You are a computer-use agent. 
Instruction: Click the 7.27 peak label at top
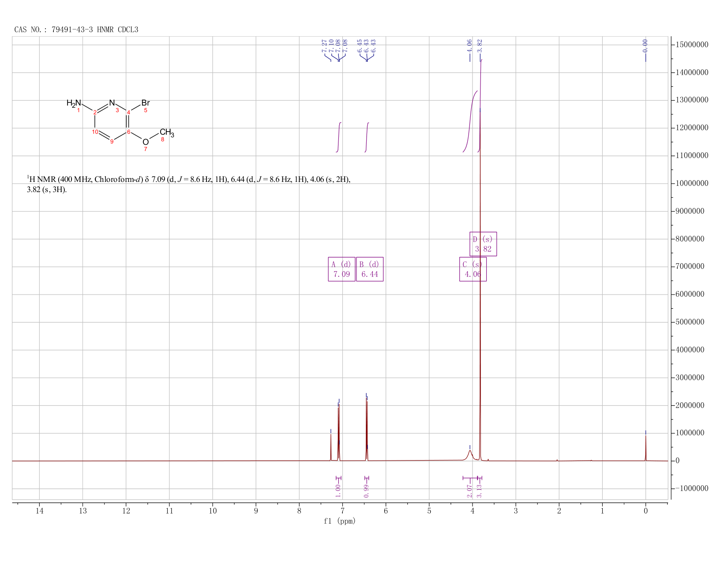[x=325, y=45]
